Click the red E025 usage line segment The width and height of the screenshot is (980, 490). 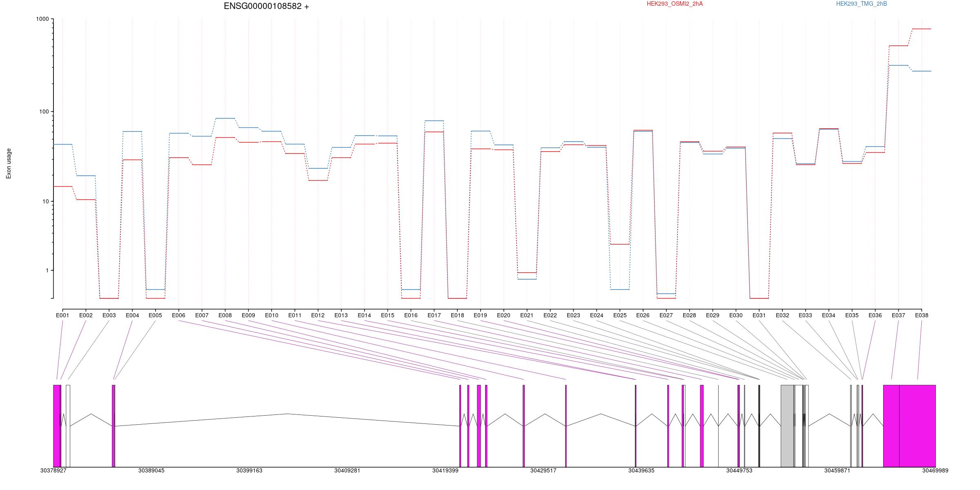(620, 244)
